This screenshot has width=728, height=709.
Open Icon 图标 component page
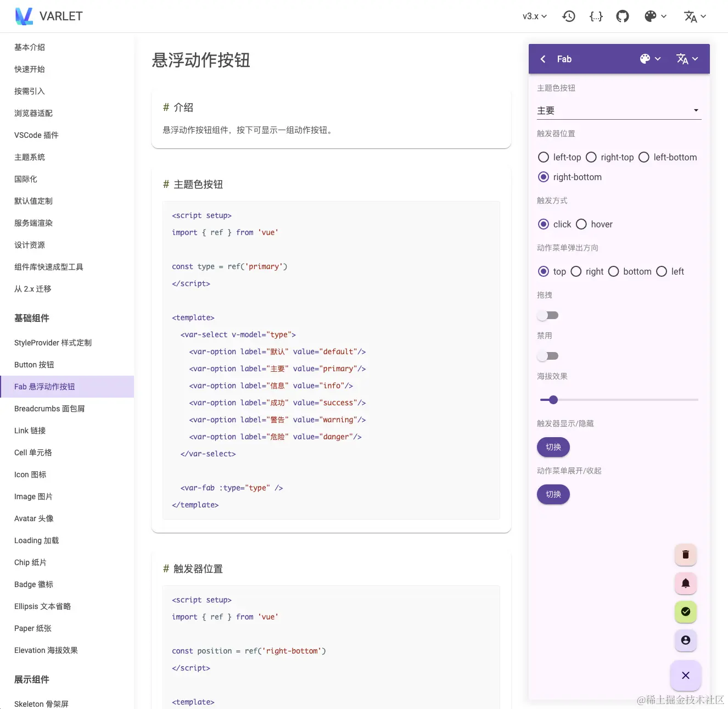(x=67, y=474)
